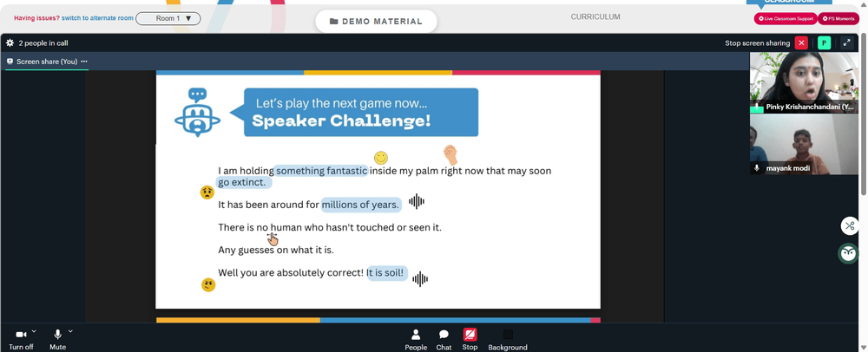Click highlighted text It is soil!
The width and height of the screenshot is (868, 352).
pyautogui.click(x=387, y=273)
